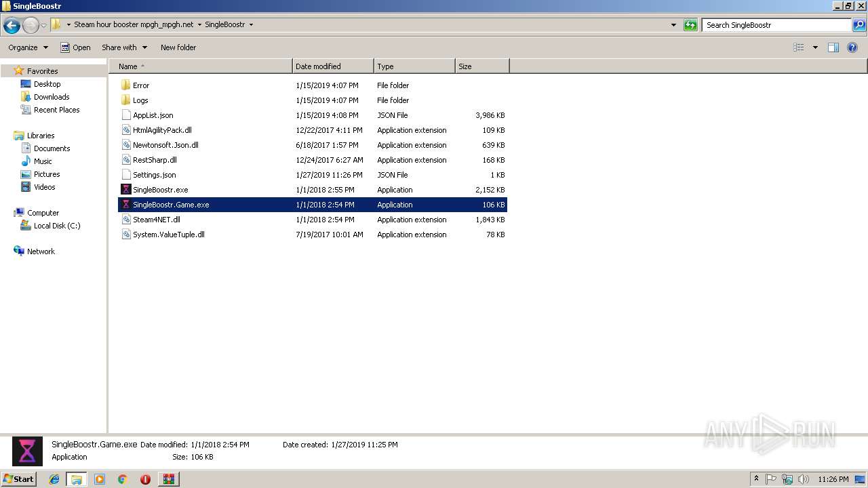The height and width of the screenshot is (488, 868).
Task: Open the Share with dropdown
Action: click(124, 47)
